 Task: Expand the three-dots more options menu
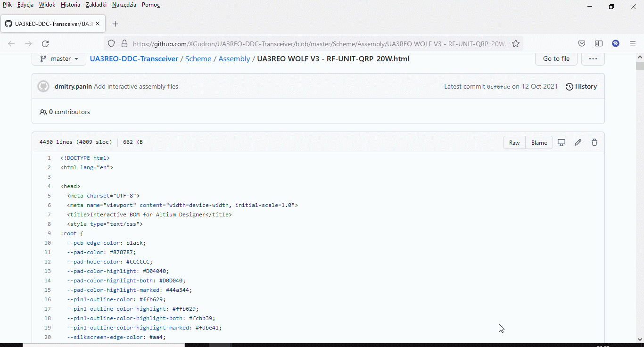click(x=593, y=59)
